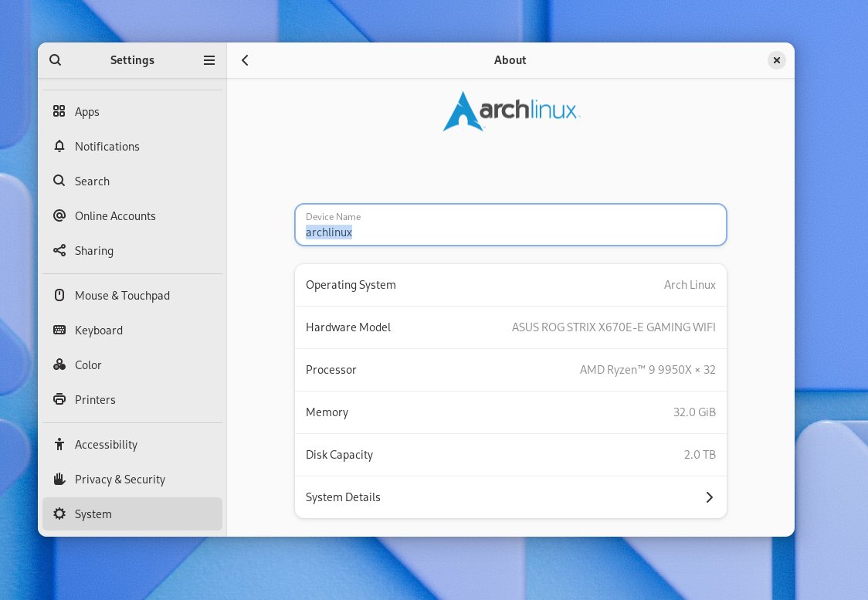This screenshot has width=868, height=600.
Task: Expand System Details chevron arrow
Action: click(709, 497)
